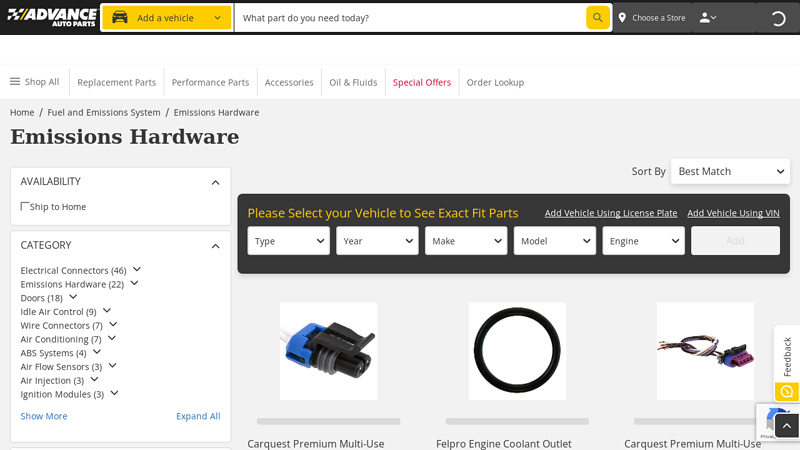Click Add Vehicle Using VIN link

[x=733, y=213]
